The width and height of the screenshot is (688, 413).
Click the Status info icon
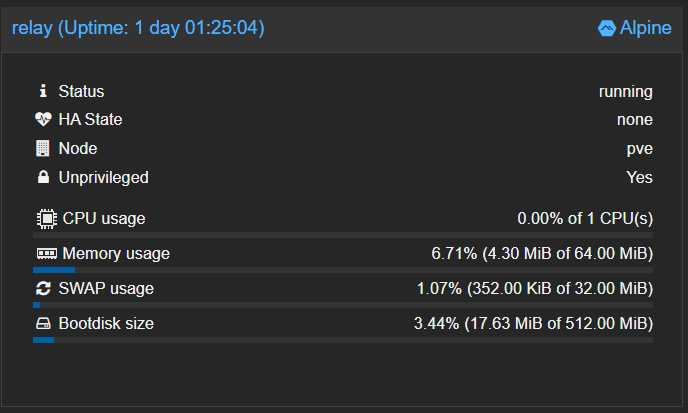coord(43,91)
